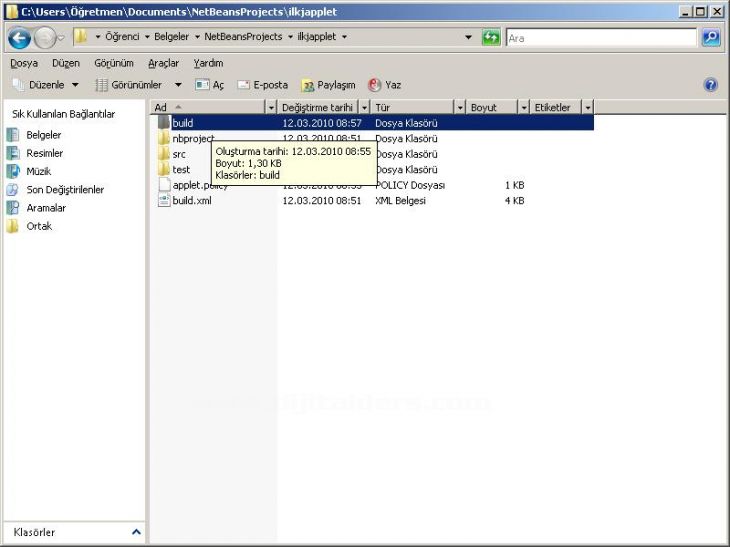Sort by the Etiketler column header

(x=556, y=108)
